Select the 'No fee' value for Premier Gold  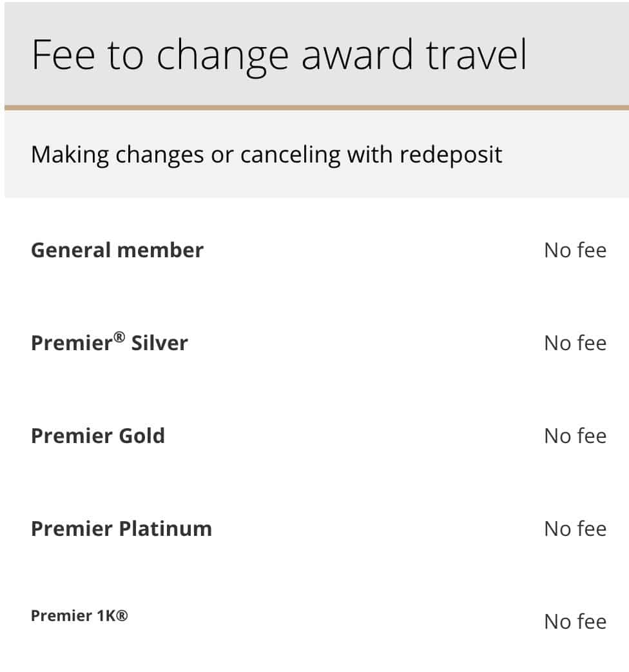click(575, 437)
